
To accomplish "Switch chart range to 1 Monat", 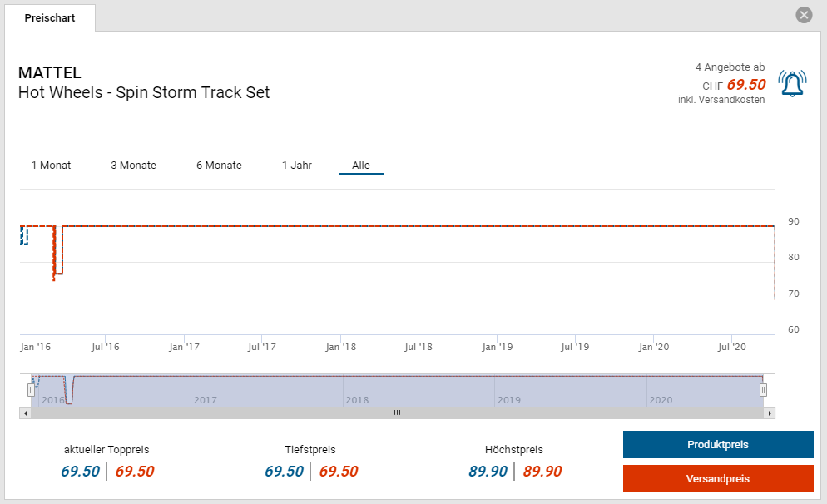I will [x=51, y=165].
